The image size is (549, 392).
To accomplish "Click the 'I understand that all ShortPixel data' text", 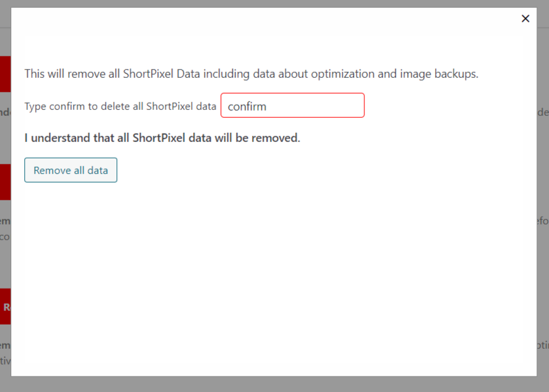I will [162, 137].
